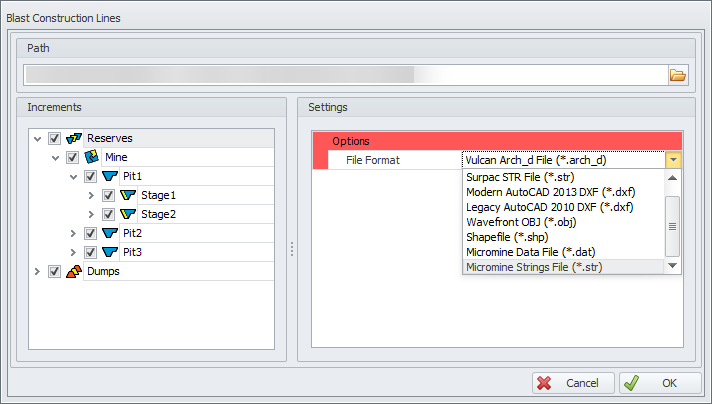Expand the Dumps tree node

point(37,272)
